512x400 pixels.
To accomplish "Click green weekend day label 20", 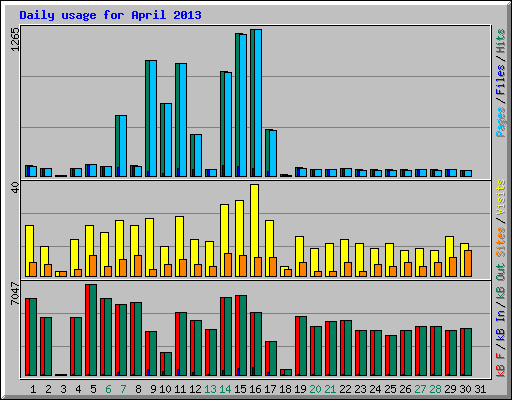I will [x=315, y=389].
